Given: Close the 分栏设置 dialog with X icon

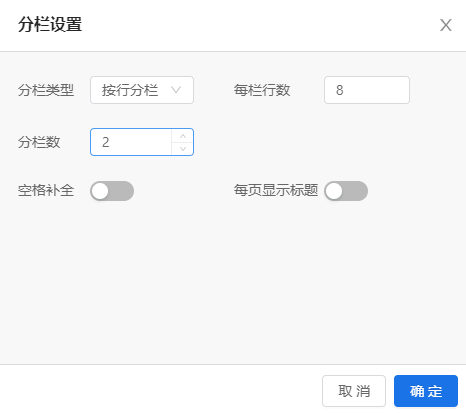Looking at the screenshot, I should pyautogui.click(x=446, y=25).
